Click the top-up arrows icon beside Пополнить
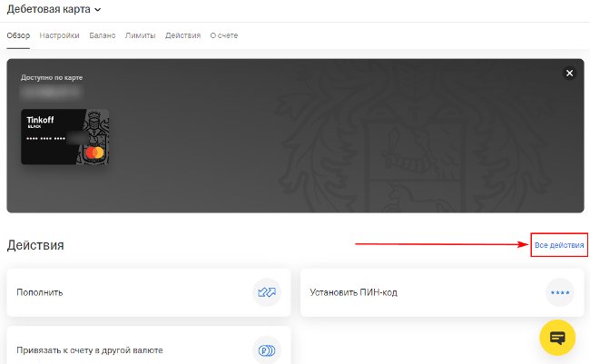590x364 pixels. point(267,292)
